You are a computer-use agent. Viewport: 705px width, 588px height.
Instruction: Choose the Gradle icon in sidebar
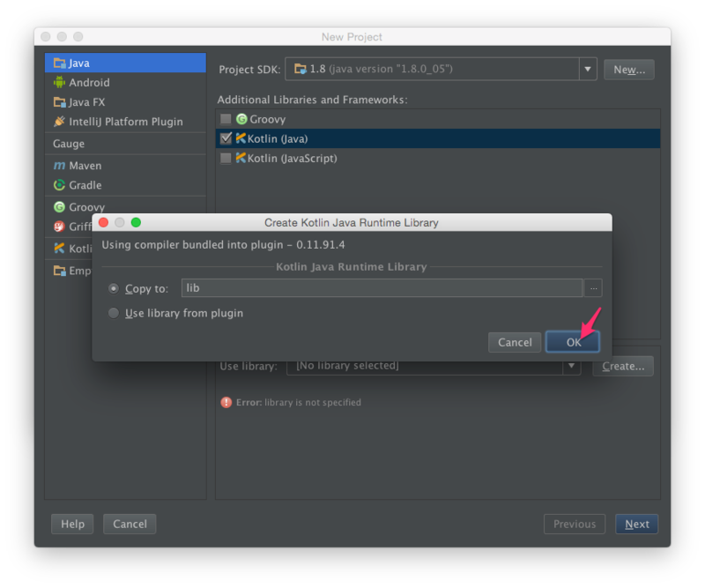pyautogui.click(x=59, y=185)
